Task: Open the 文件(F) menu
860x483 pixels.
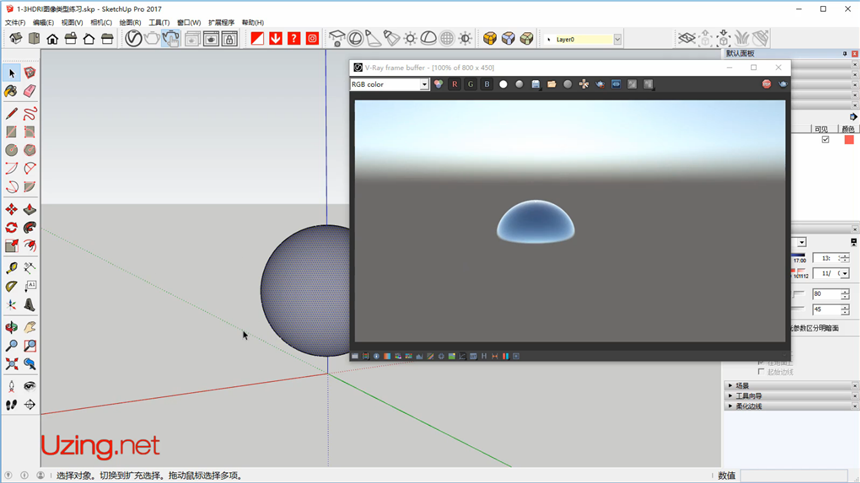Action: tap(15, 22)
